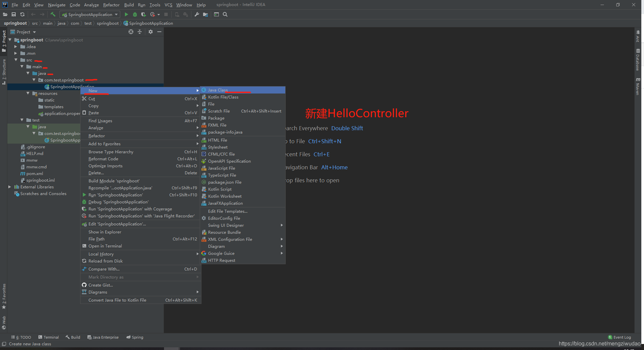The image size is (644, 350).
Task: Open the Java Enterprise tool window button
Action: 103,337
